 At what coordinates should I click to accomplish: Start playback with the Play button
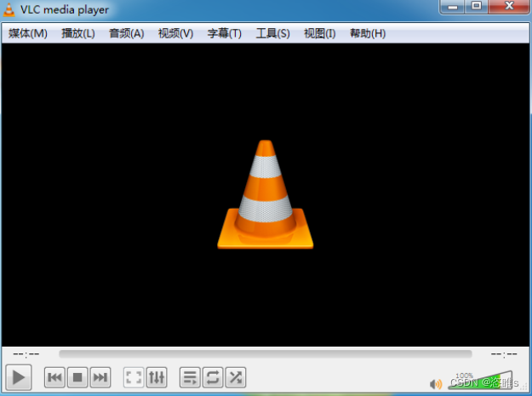(x=19, y=377)
